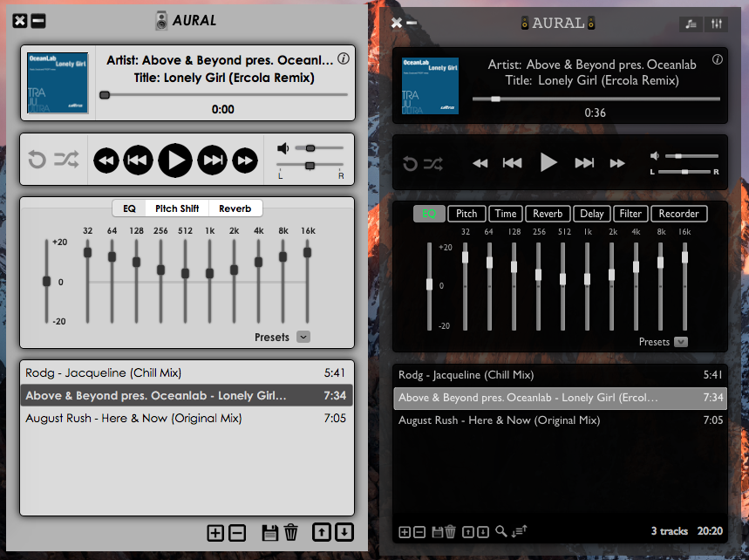Select Above & Beyond Lonely Girl row in dark playlist
This screenshot has width=749, height=560.
pyautogui.click(x=561, y=398)
